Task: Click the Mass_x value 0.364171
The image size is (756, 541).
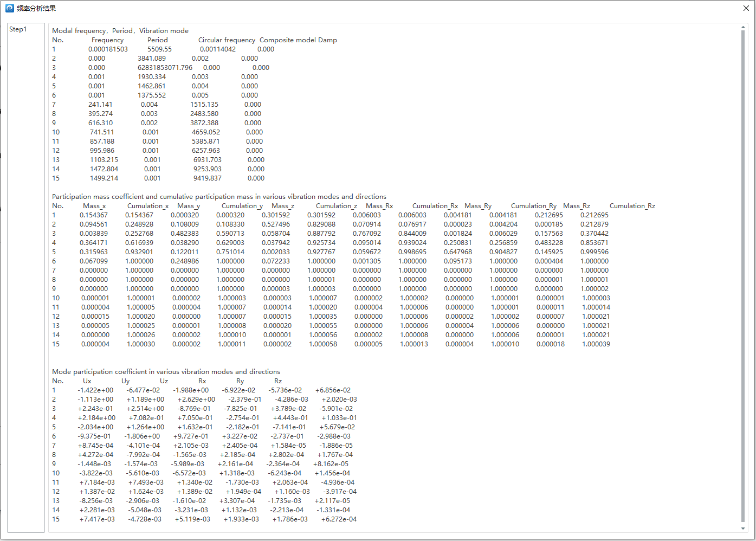Action: pos(94,243)
